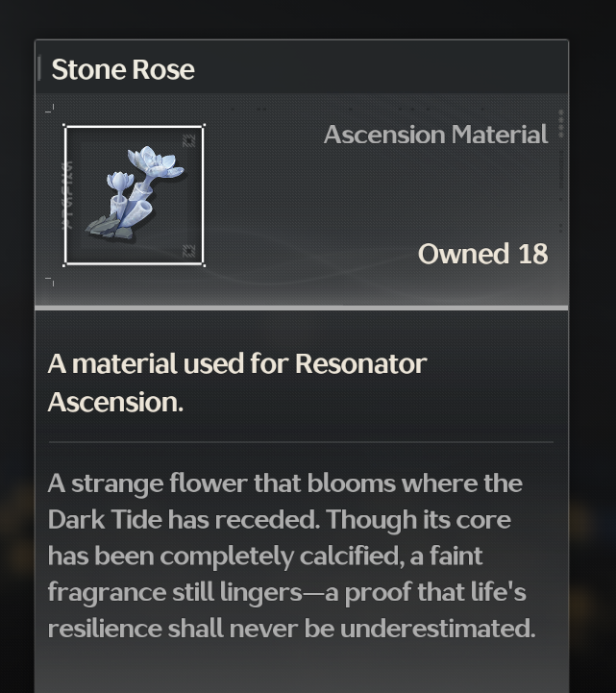Click the Stone Rose title text
The height and width of the screenshot is (693, 616).
[123, 69]
